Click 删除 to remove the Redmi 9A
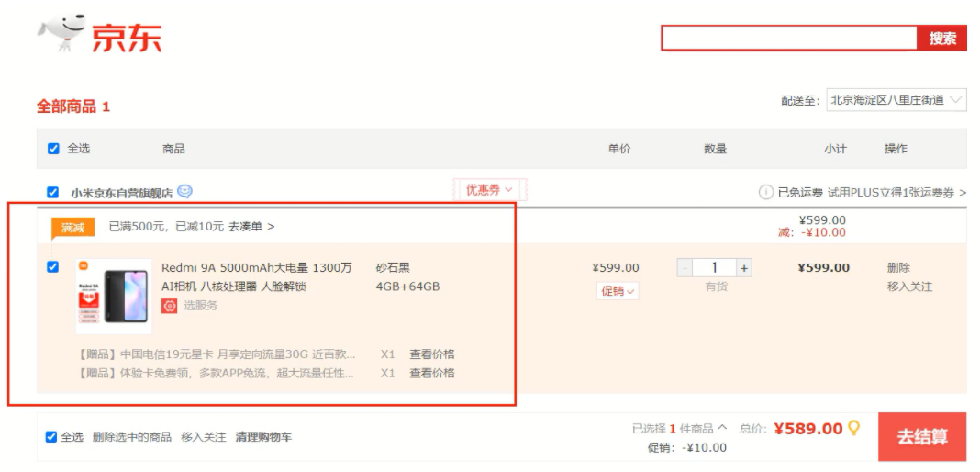Screen dimensions: 980x472 898,267
